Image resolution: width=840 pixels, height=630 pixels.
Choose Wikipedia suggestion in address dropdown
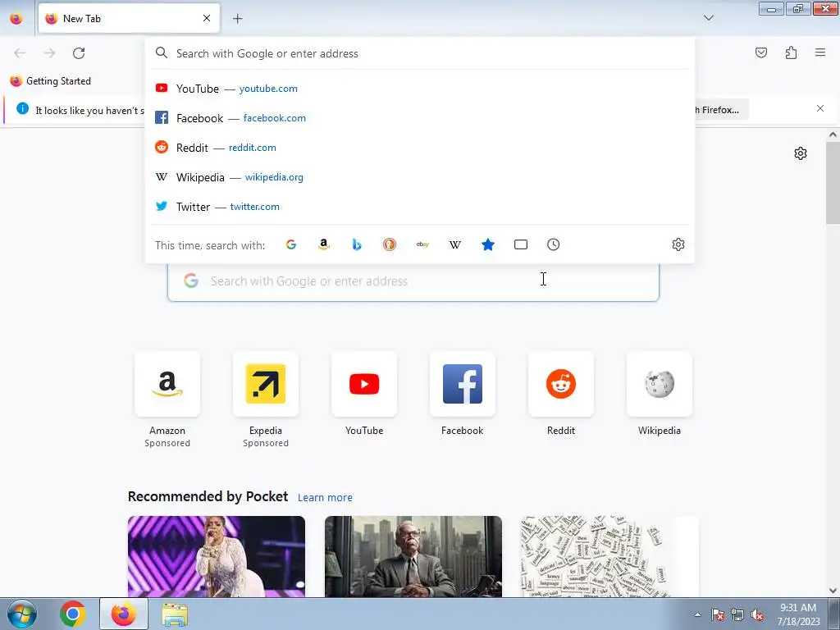coord(420,177)
